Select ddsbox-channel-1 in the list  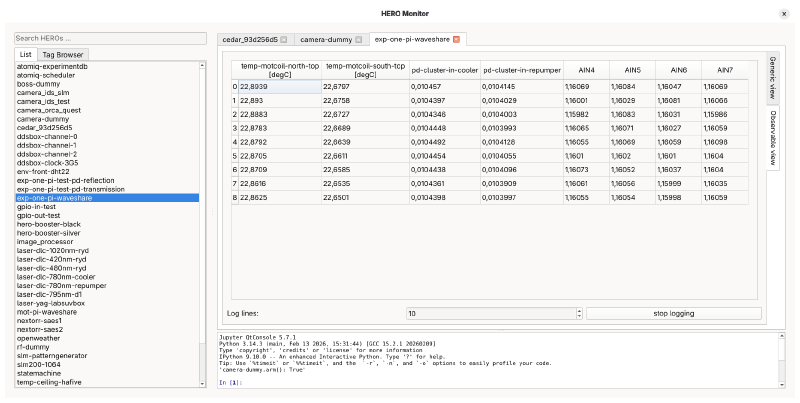(107, 145)
